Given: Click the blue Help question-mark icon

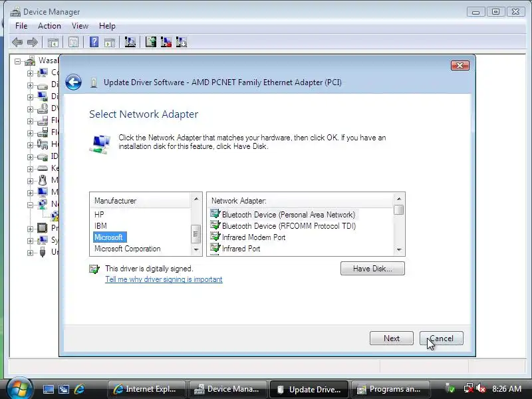Looking at the screenshot, I should tap(94, 42).
